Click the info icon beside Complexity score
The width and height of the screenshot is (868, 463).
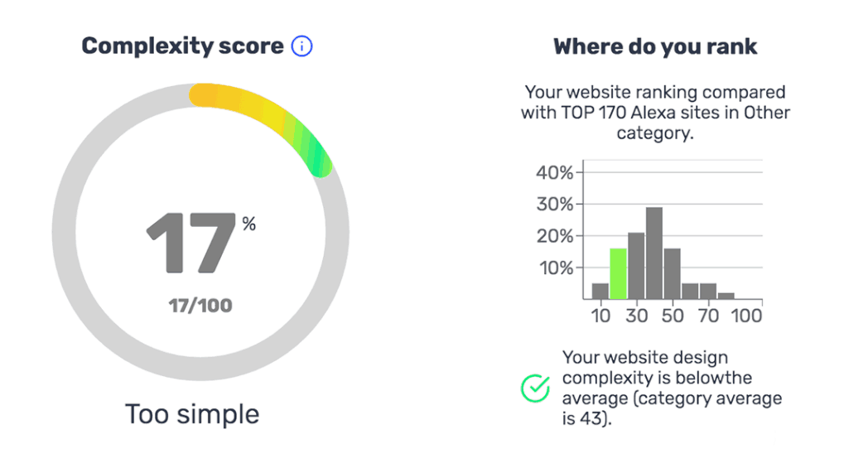pyautogui.click(x=301, y=46)
